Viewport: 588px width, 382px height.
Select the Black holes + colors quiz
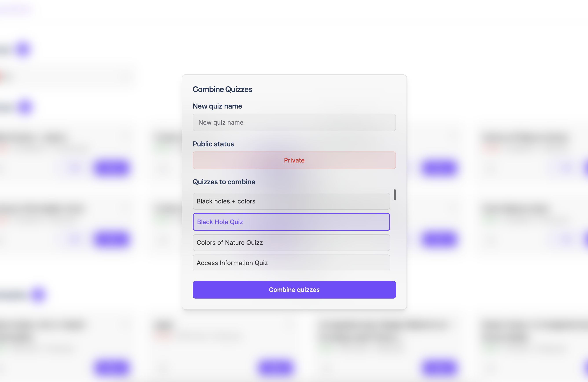pos(291,201)
